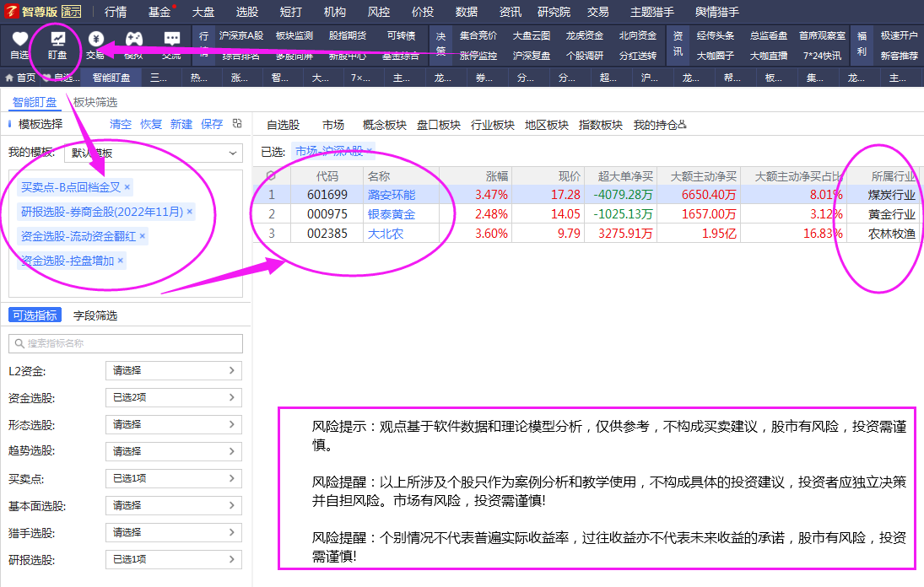Open the 模拟 gamepad icon
Image resolution: width=924 pixels, height=587 pixels.
click(x=134, y=39)
